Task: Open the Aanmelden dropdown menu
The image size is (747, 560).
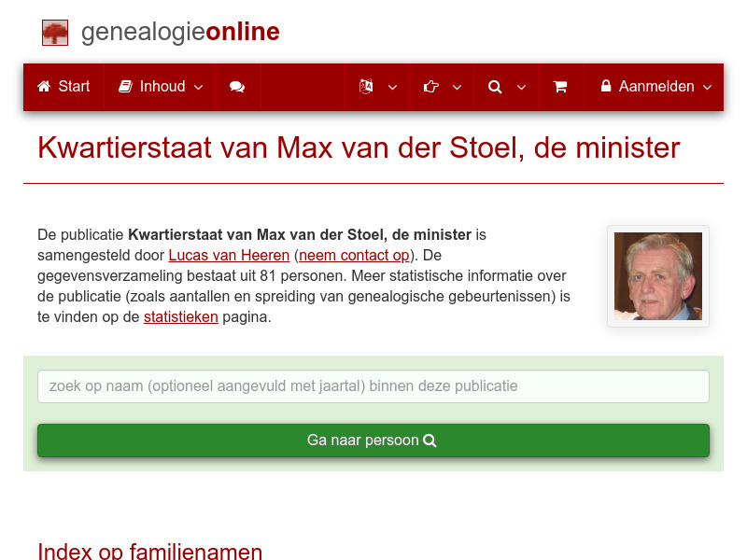Action: tap(707, 87)
